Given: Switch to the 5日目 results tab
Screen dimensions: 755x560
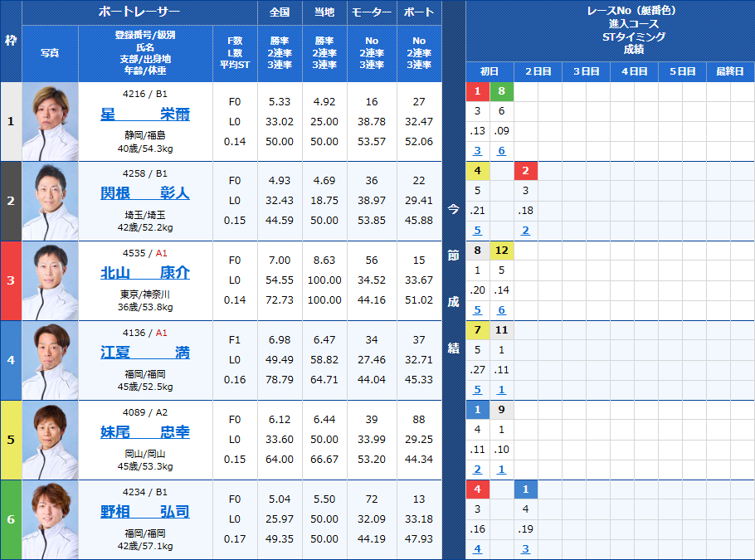Looking at the screenshot, I should pyautogui.click(x=680, y=71).
